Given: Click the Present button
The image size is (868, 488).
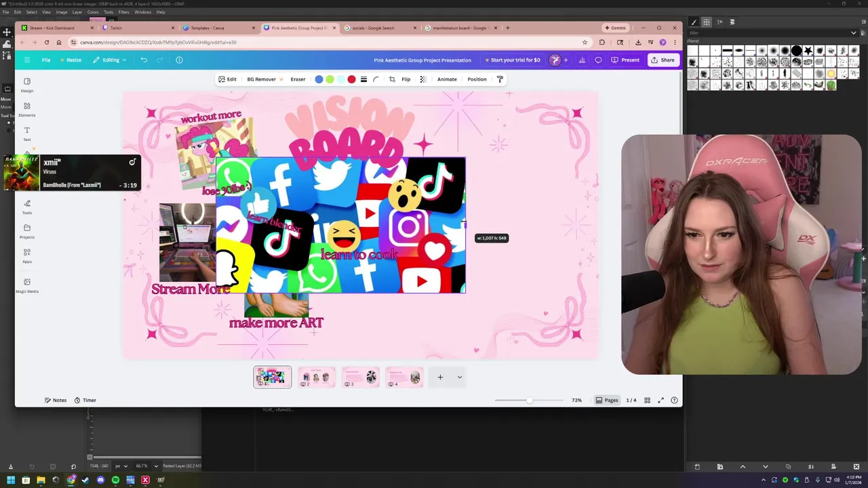Looking at the screenshot, I should [625, 60].
